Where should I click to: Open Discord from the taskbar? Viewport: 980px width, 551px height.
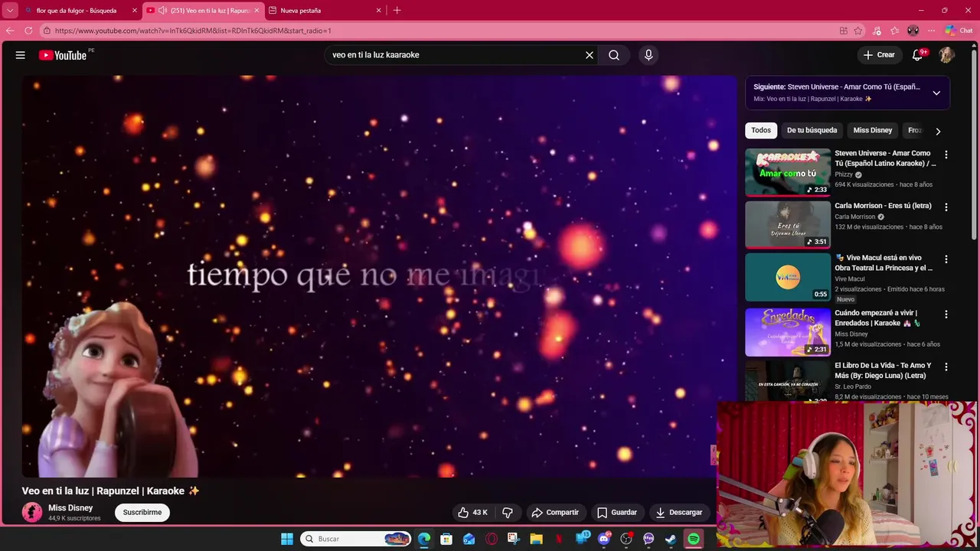pyautogui.click(x=604, y=539)
